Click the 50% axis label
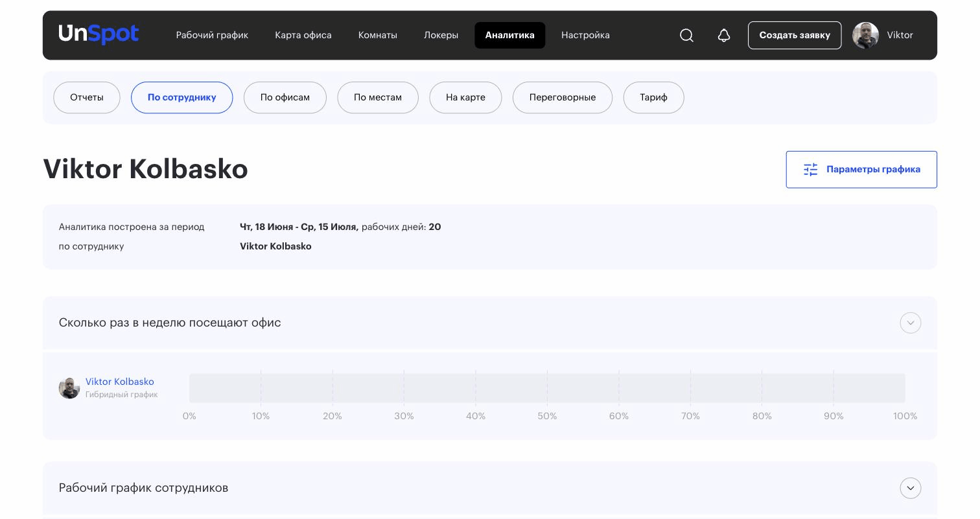The height and width of the screenshot is (519, 980). [x=547, y=416]
